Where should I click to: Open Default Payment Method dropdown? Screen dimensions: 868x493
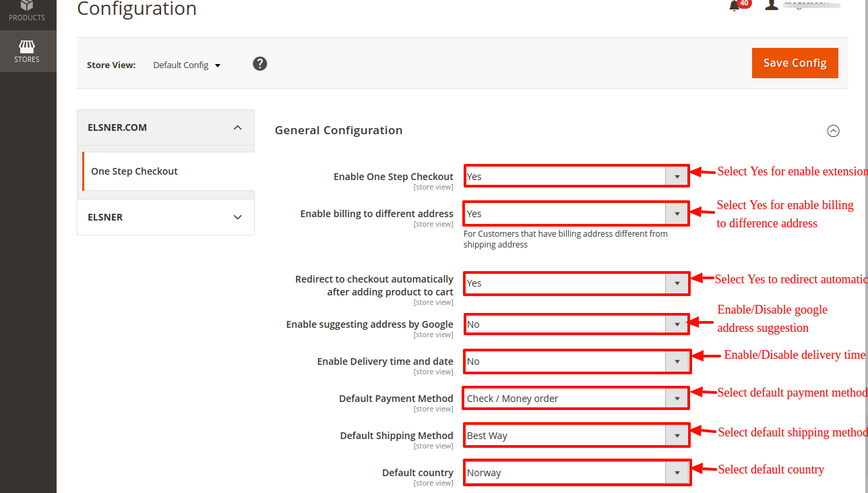pyautogui.click(x=576, y=399)
